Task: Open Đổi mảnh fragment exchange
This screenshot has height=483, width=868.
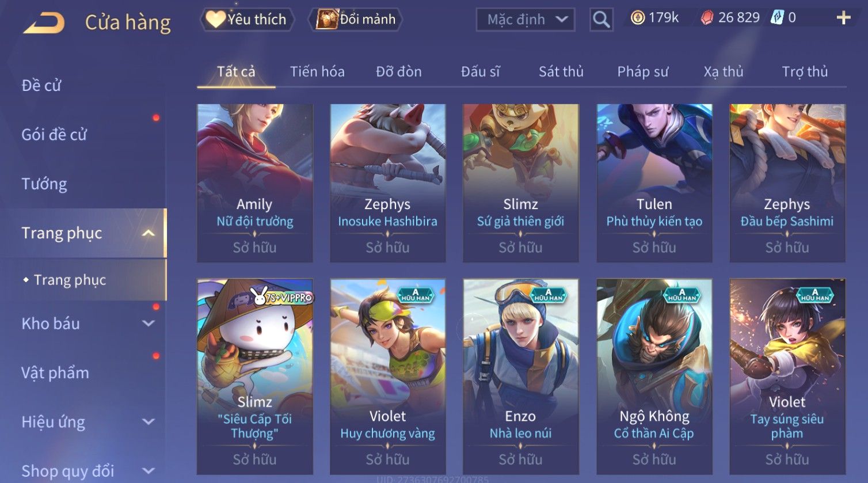Action: point(355,20)
